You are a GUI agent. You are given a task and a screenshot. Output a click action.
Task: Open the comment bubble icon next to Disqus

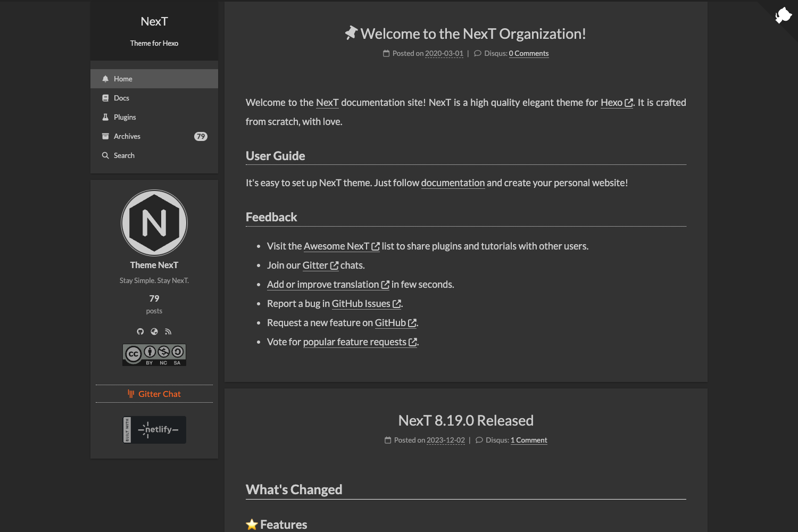[477, 53]
